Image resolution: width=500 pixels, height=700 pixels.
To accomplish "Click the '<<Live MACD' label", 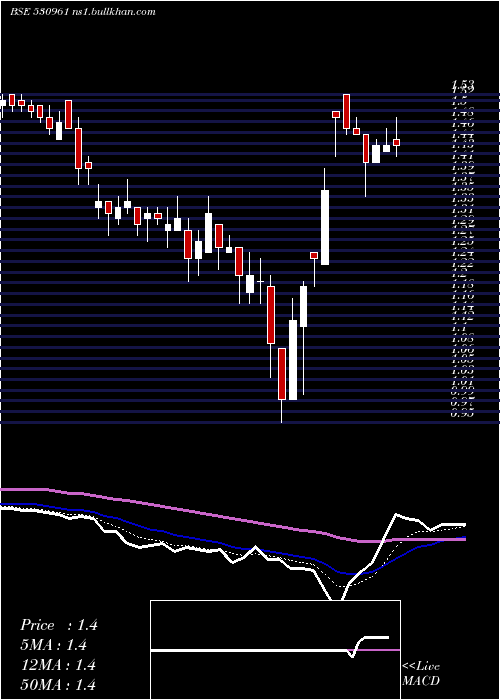I will 421,674.
